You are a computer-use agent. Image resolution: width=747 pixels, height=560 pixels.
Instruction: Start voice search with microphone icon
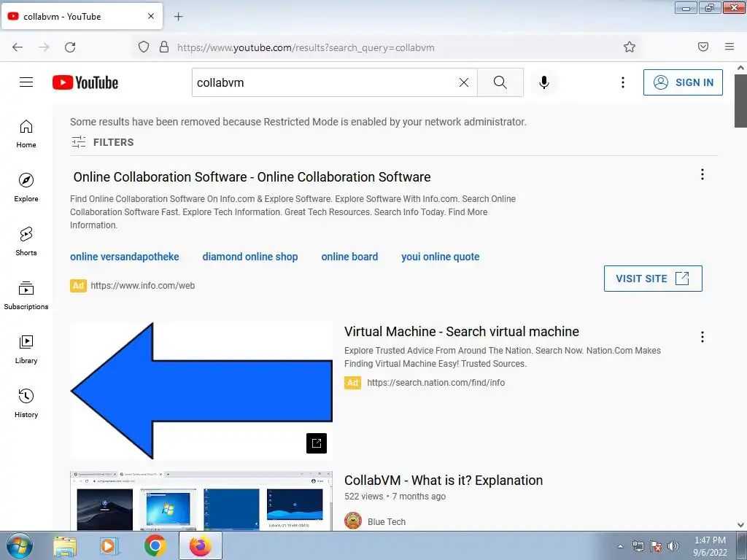tap(544, 82)
